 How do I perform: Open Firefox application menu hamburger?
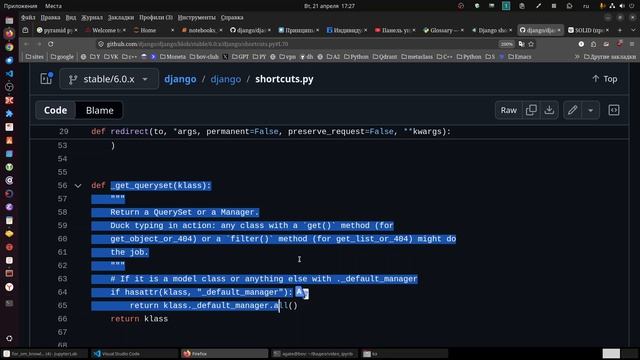pos(632,44)
